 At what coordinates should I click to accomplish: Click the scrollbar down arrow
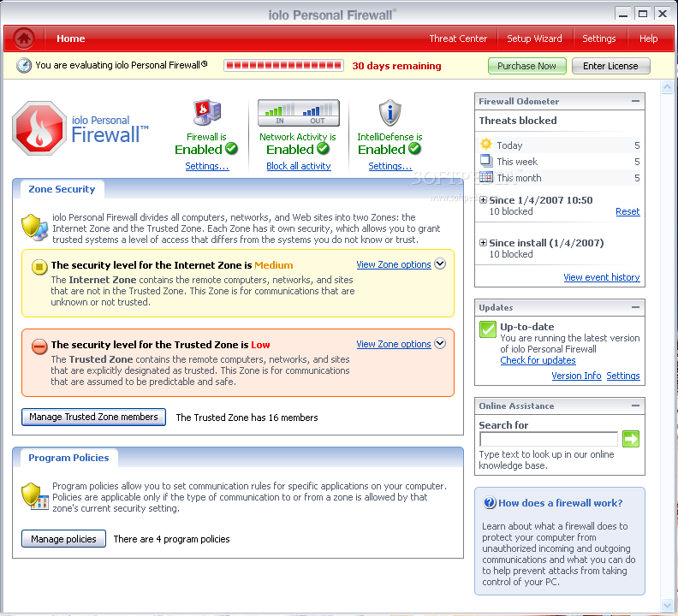(667, 604)
